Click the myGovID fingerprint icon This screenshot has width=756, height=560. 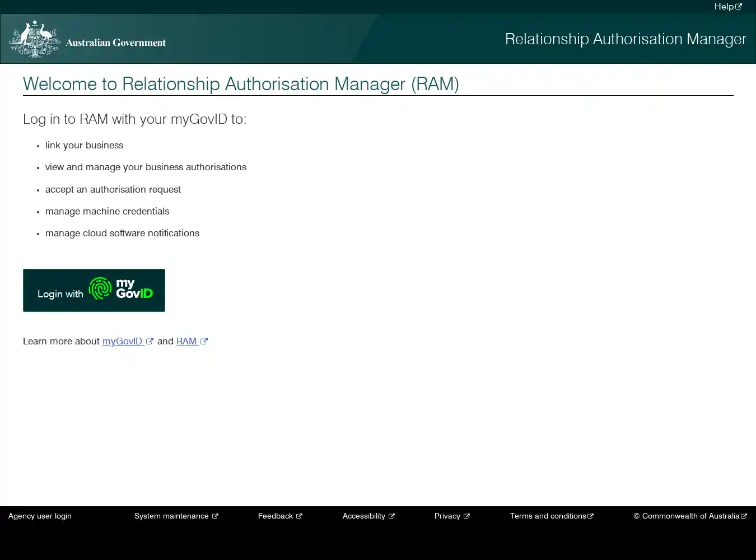pyautogui.click(x=100, y=289)
